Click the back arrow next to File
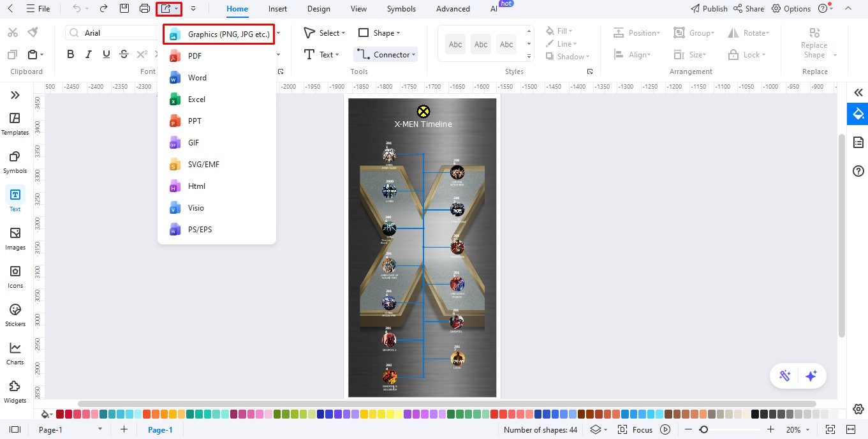868x439 pixels. [10, 9]
